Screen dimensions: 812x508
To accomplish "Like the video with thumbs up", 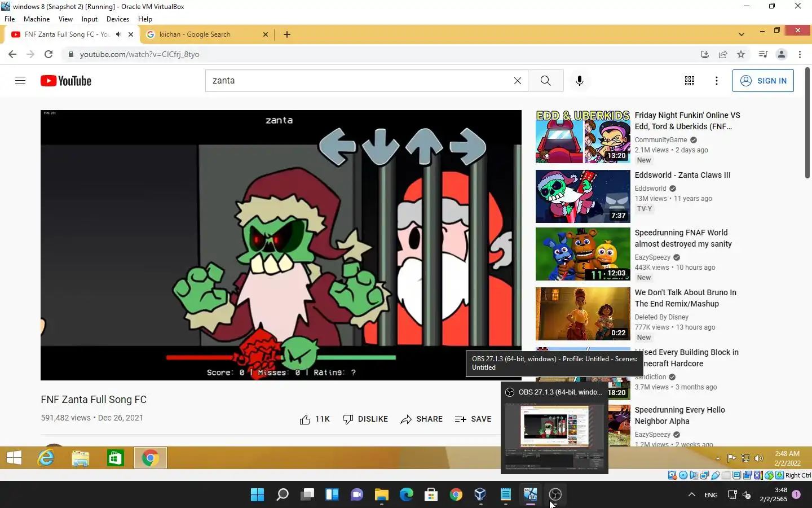I will coord(315,419).
